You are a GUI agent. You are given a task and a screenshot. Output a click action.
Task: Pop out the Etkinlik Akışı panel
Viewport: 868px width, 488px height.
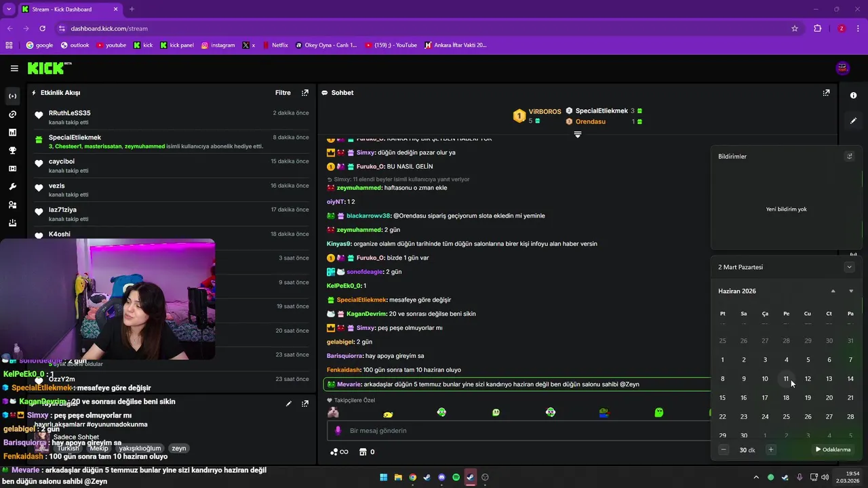[x=305, y=93]
